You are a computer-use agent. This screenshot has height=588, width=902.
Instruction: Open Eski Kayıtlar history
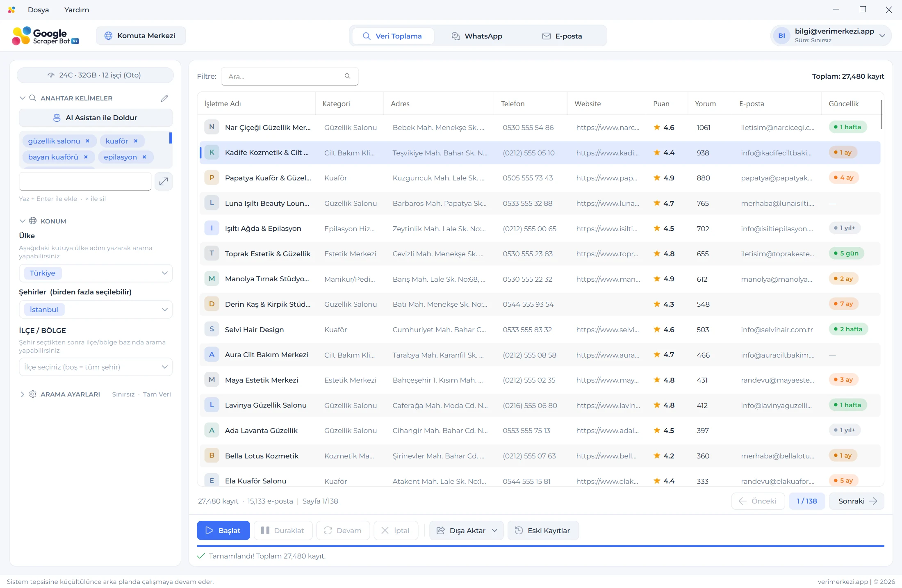543,531
